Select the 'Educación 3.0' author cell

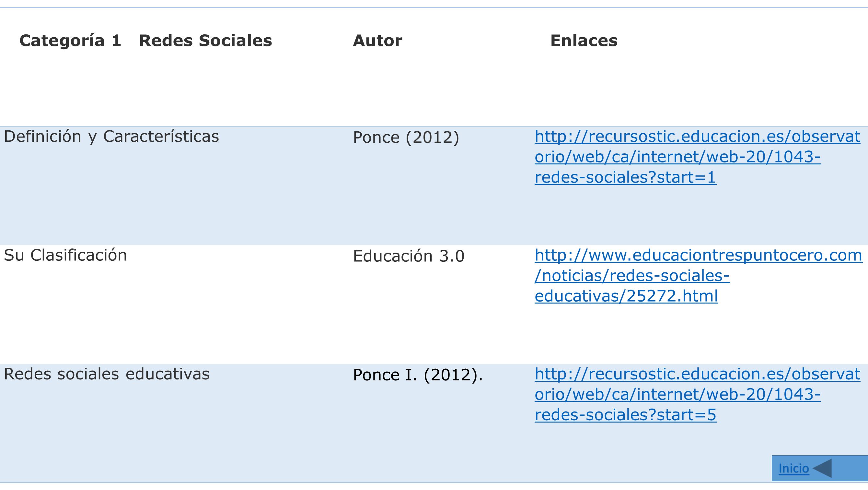[409, 256]
